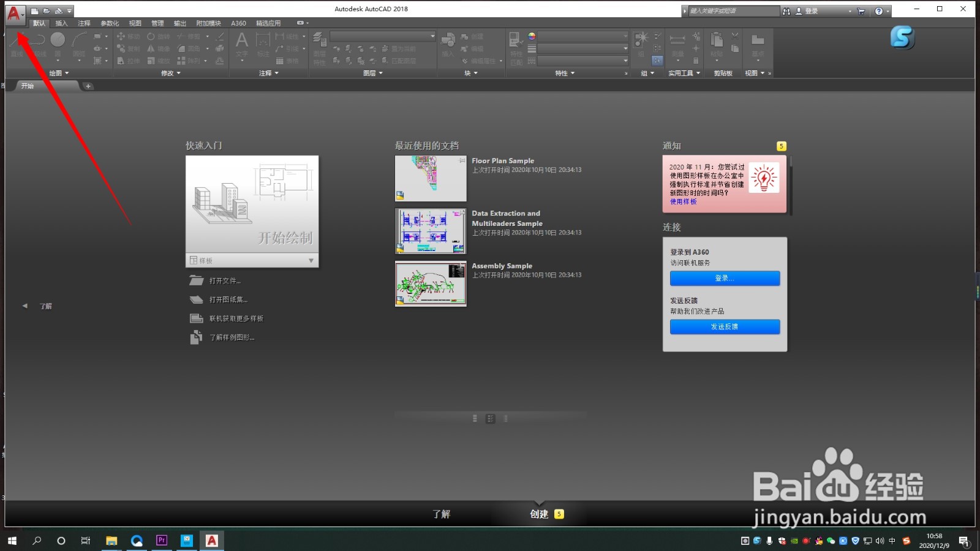980x551 pixels.
Task: Expand the 特性 panel
Action: coord(565,73)
